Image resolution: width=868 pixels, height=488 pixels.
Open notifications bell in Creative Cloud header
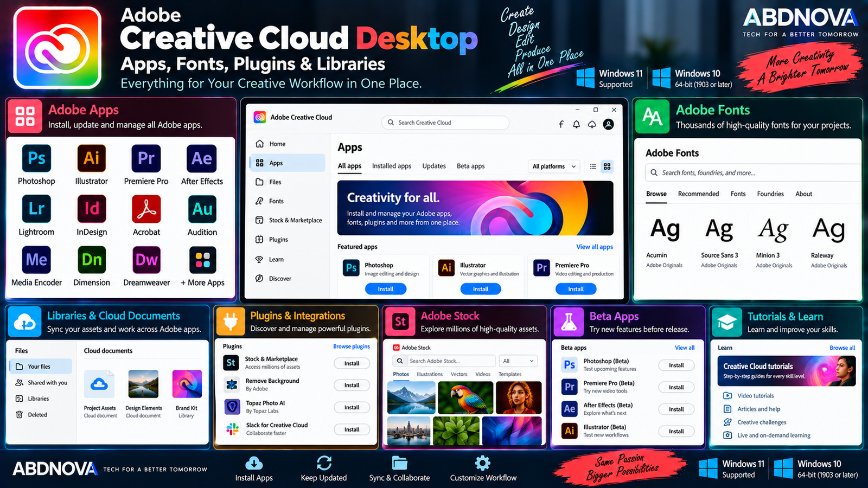(576, 124)
